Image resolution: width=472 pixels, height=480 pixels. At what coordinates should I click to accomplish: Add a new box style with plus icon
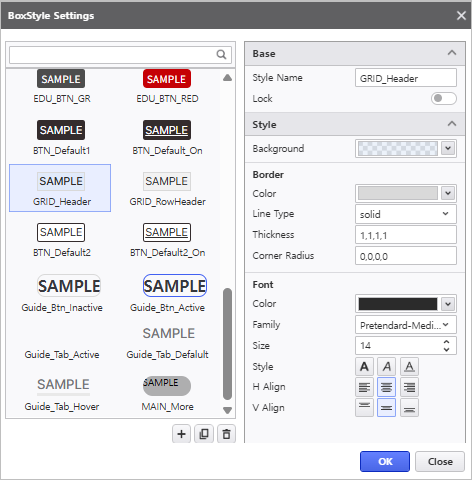[x=181, y=434]
